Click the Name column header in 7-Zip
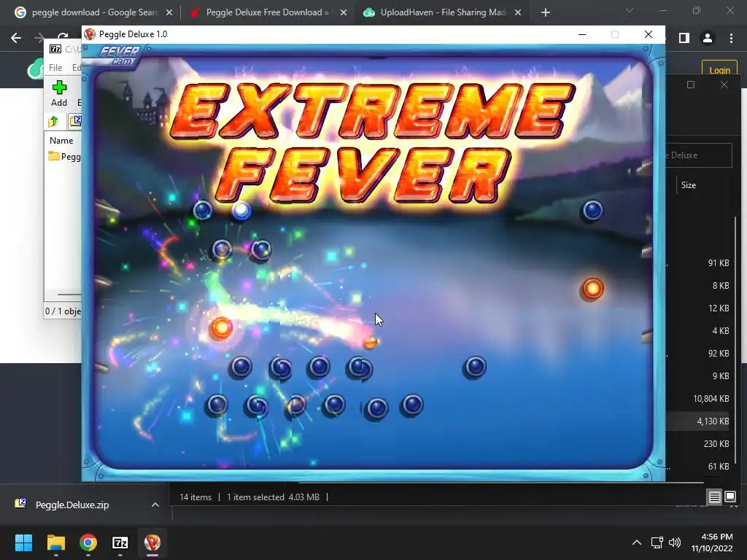The width and height of the screenshot is (747, 560). [x=61, y=141]
